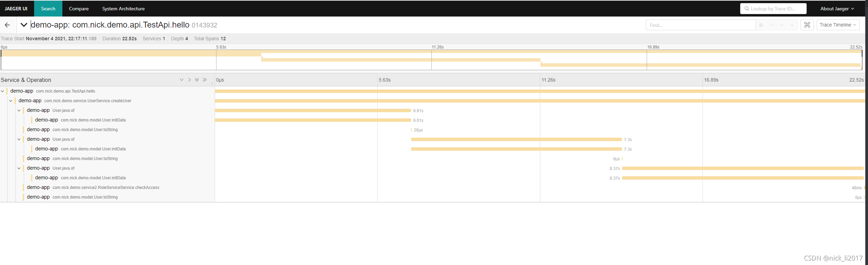Screen dimensions: 868x265
Task: Click the Duration 22.52s label
Action: point(120,39)
